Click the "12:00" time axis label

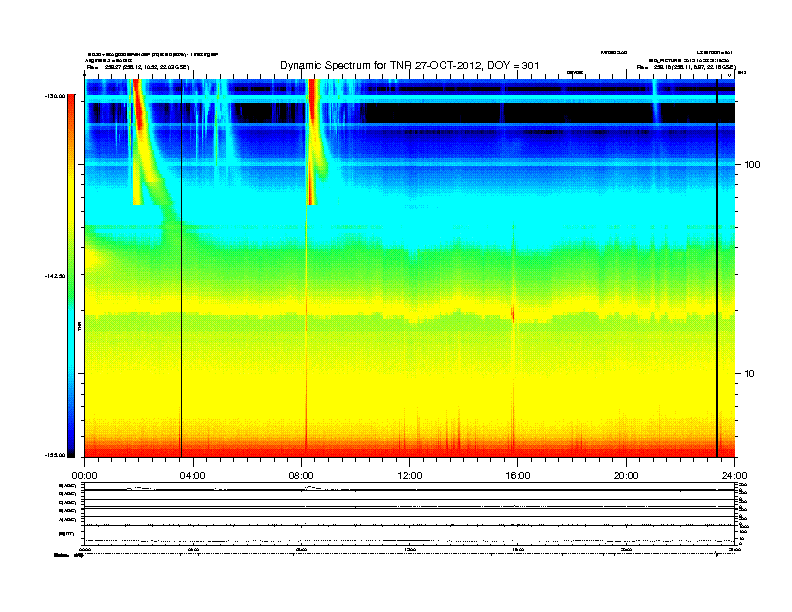pos(410,476)
